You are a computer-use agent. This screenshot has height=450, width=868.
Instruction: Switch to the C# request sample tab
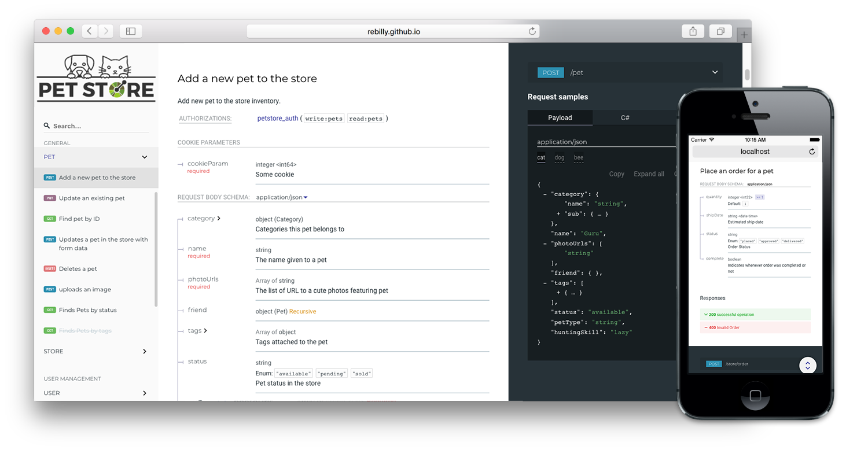[x=625, y=117]
